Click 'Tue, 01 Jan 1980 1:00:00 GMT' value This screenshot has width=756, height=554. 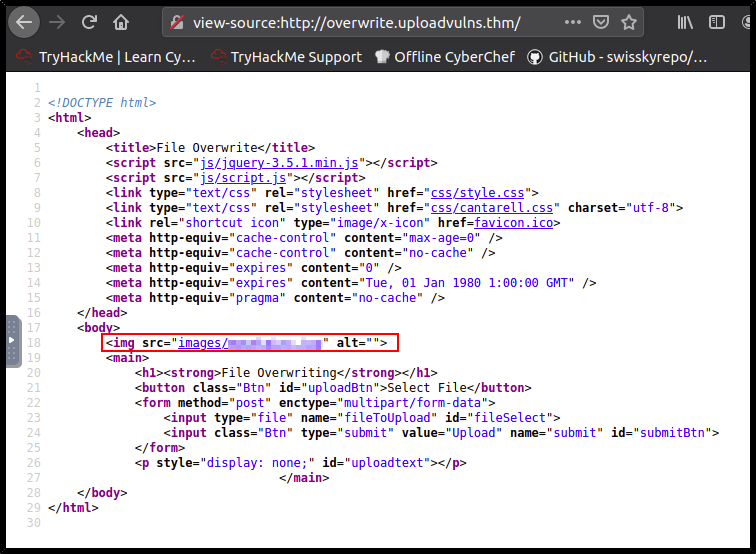tap(466, 283)
